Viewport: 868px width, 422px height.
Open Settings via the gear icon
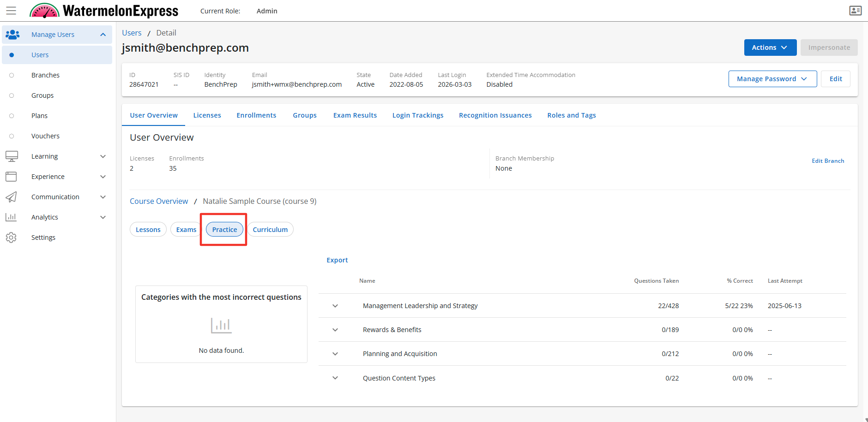point(12,238)
